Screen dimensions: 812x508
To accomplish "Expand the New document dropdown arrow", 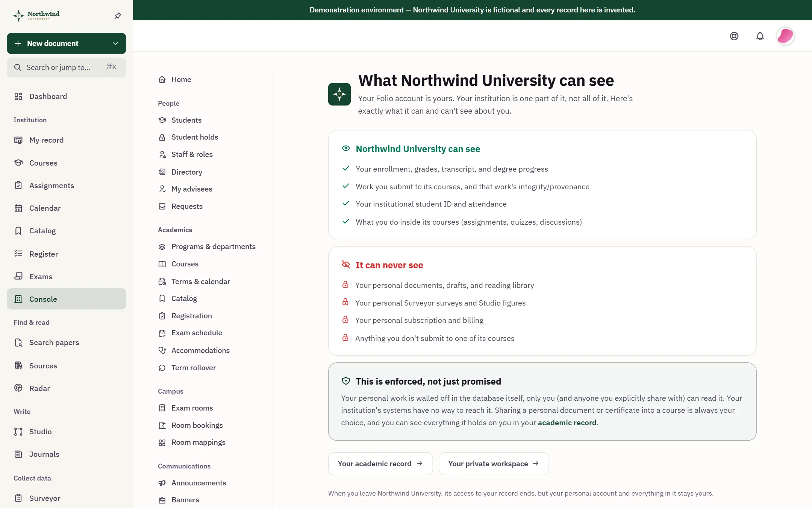I will [115, 44].
